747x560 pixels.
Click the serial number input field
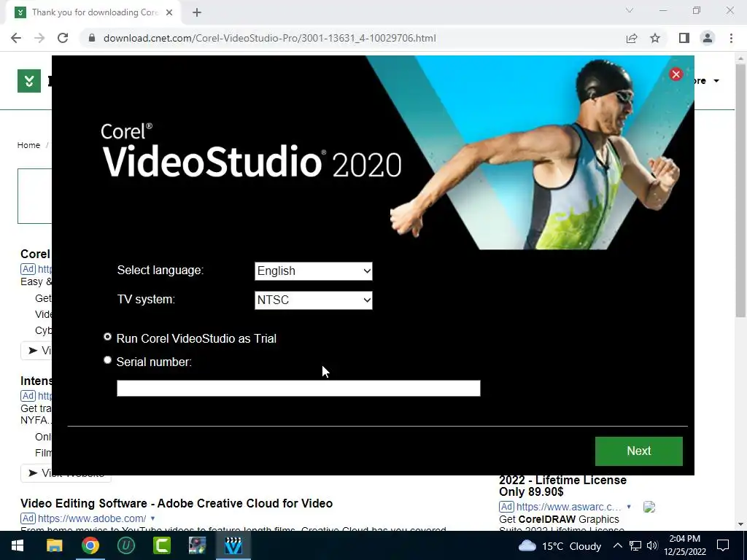[x=298, y=388]
